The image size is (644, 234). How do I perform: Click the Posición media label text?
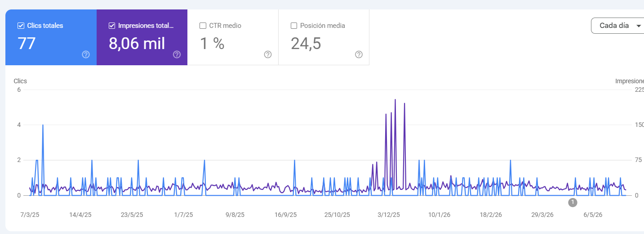point(323,26)
